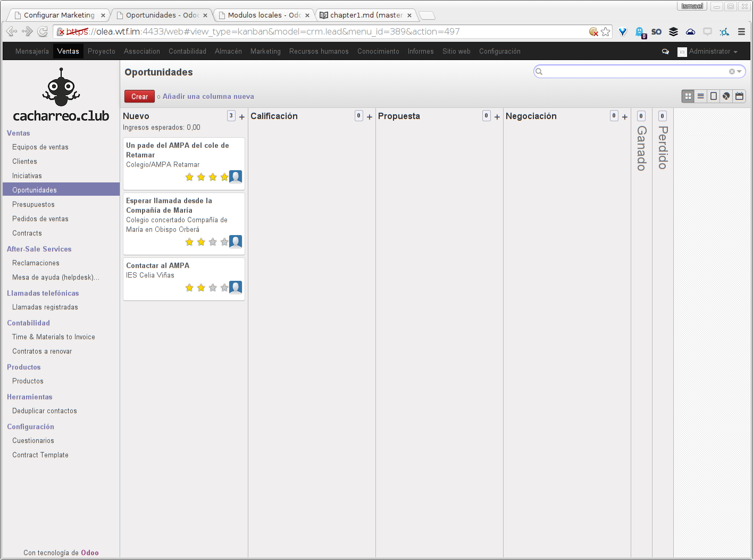The width and height of the screenshot is (753, 560).
Task: Clear the search box with X icon
Action: tap(732, 72)
